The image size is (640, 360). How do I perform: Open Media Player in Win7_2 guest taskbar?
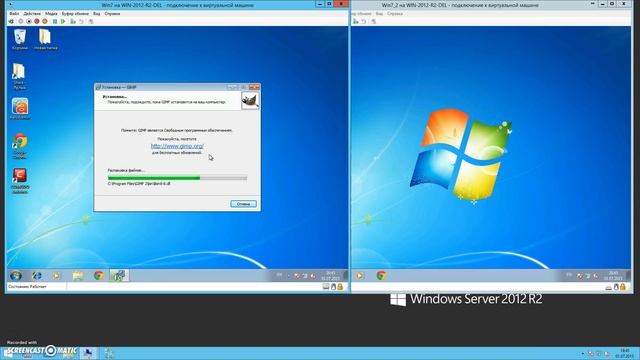360,276
